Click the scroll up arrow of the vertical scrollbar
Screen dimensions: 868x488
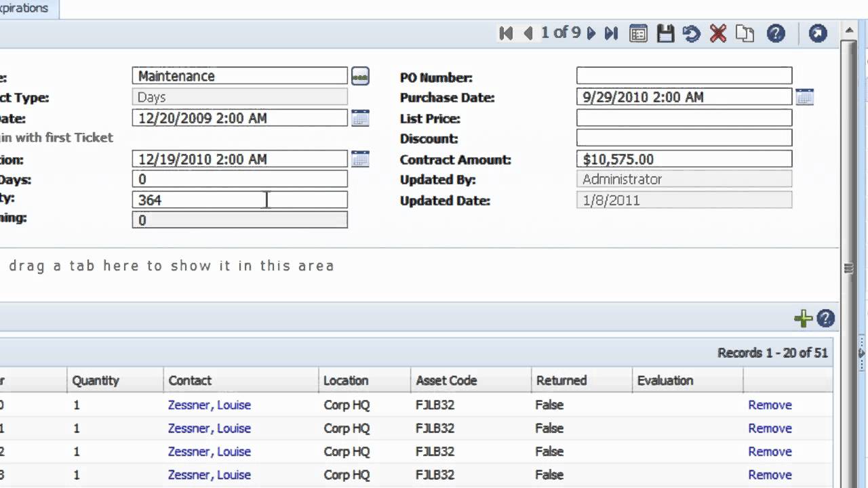click(x=849, y=30)
